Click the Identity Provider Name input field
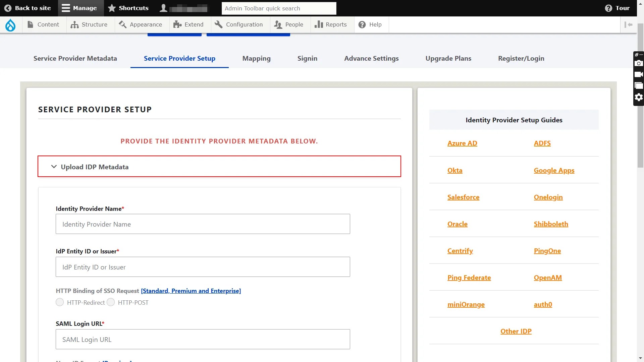This screenshot has height=362, width=644. [x=203, y=224]
